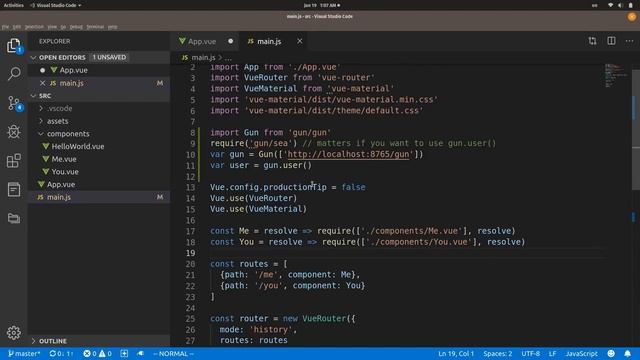Click the code minimap preview
640x360 pixels.
(615, 76)
